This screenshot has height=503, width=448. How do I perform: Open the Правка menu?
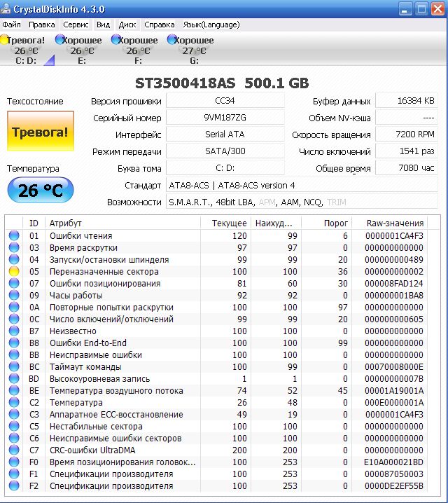click(42, 25)
